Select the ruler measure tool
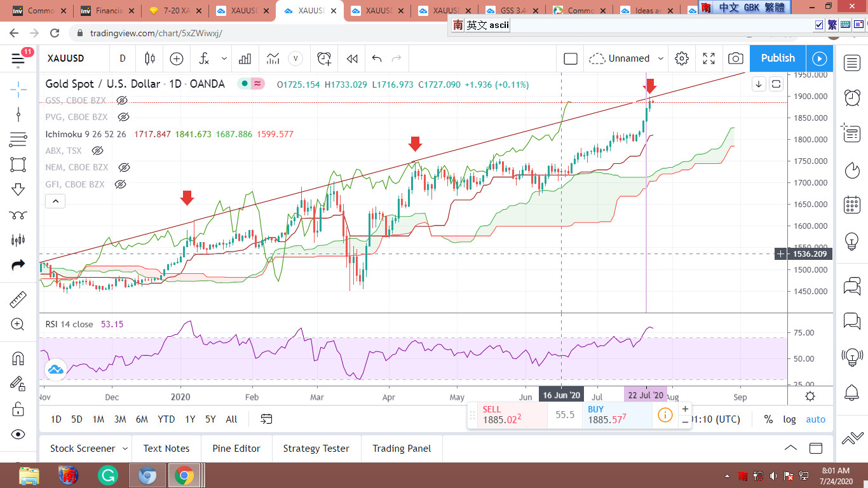 point(18,299)
